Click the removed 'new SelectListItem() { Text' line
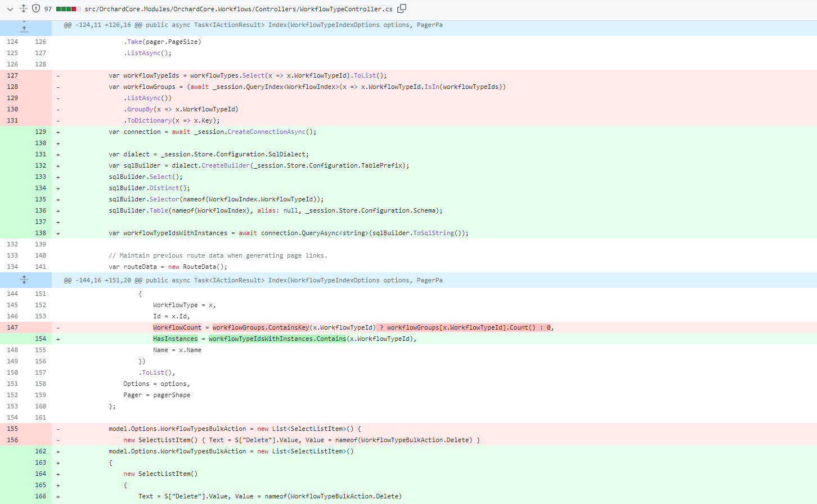The image size is (817, 504). 302,440
